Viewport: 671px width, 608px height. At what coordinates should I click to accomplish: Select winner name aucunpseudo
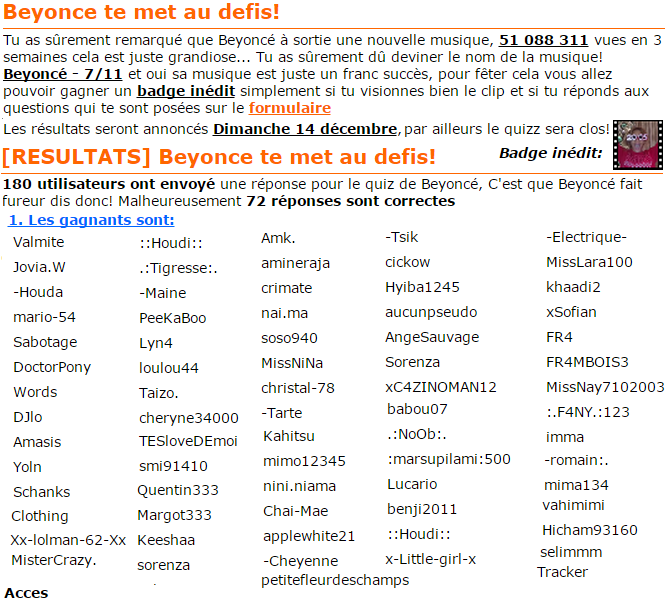(x=431, y=312)
